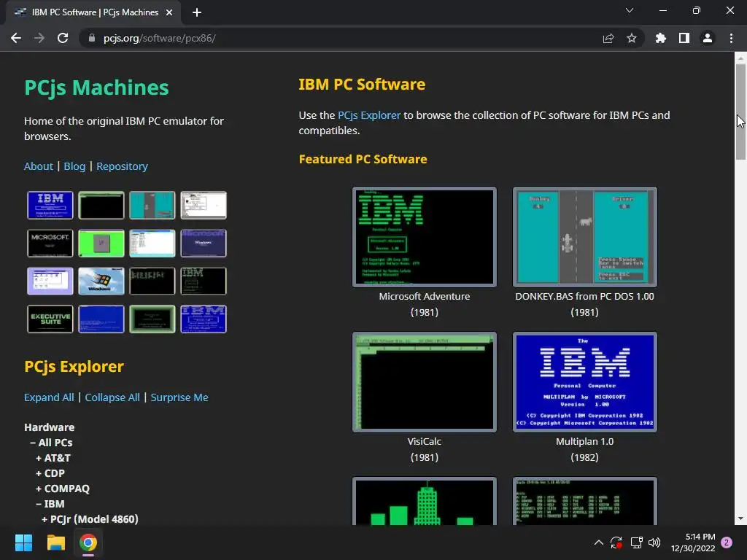Open the teal Donkey game sidebar thumbnail
Image resolution: width=747 pixels, height=560 pixels.
coord(152,205)
